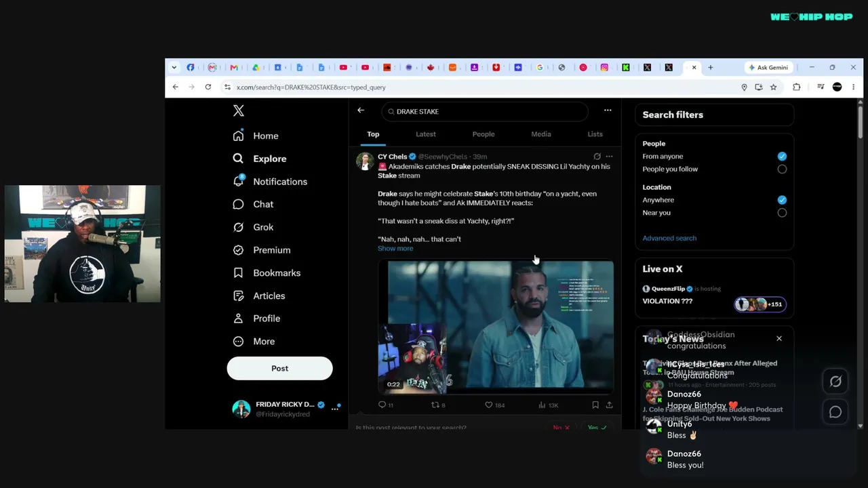Image resolution: width=868 pixels, height=488 pixels.
Task: Reply to the CY Chels post
Action: [x=385, y=405]
